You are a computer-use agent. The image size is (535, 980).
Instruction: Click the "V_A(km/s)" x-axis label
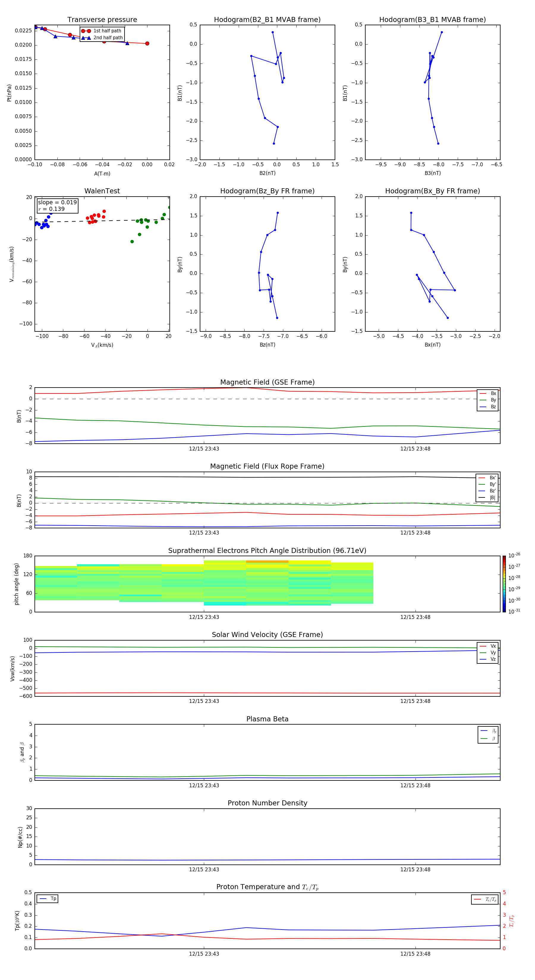(102, 345)
